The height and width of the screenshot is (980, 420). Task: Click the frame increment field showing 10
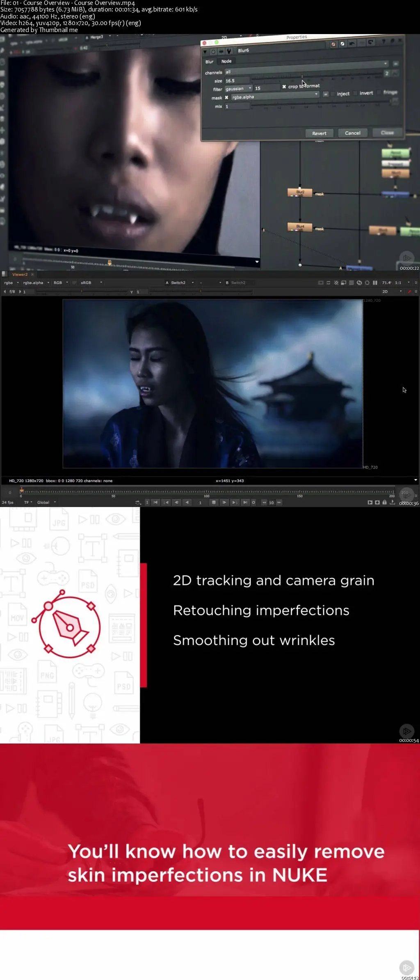pyautogui.click(x=271, y=503)
